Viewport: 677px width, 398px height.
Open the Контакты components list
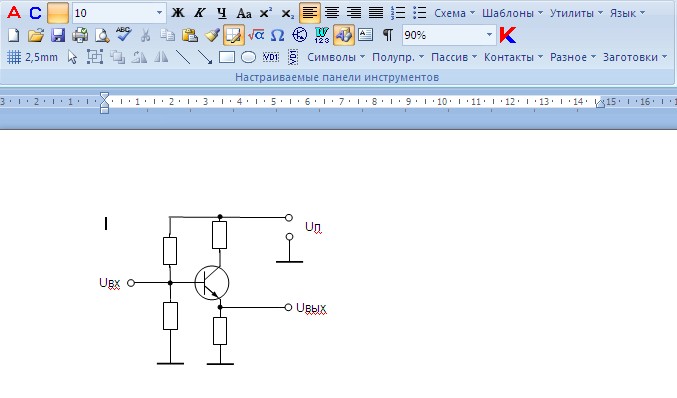pyautogui.click(x=513, y=57)
